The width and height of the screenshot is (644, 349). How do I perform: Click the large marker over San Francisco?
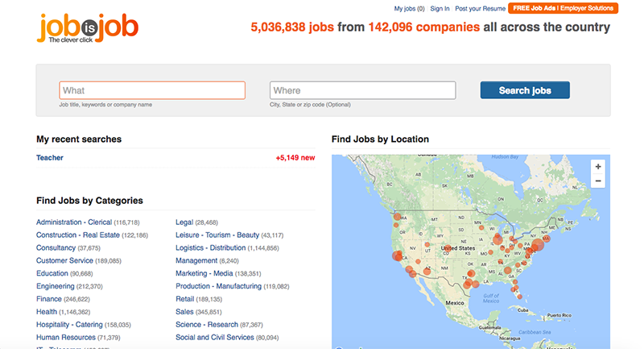point(397,256)
